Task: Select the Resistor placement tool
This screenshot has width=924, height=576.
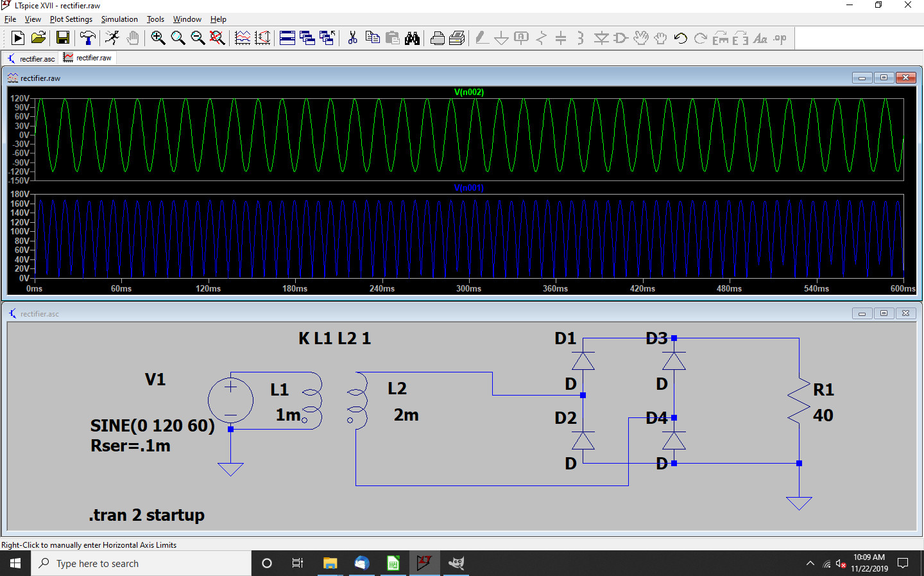Action: coord(541,38)
